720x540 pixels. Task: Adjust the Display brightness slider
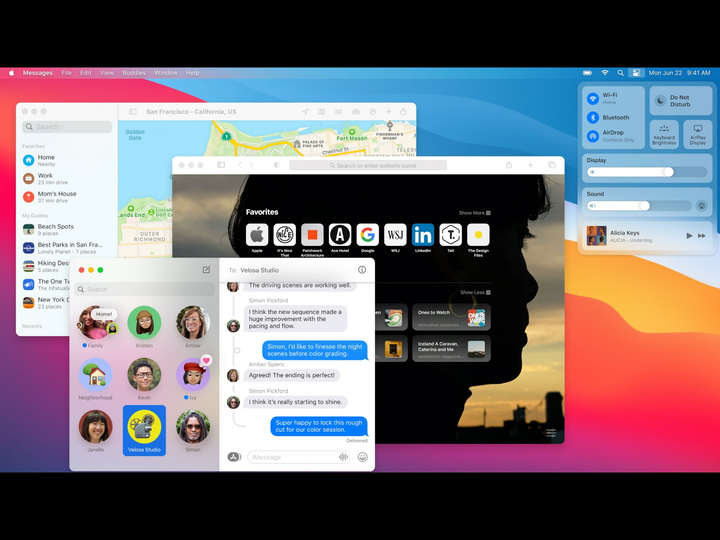[647, 172]
